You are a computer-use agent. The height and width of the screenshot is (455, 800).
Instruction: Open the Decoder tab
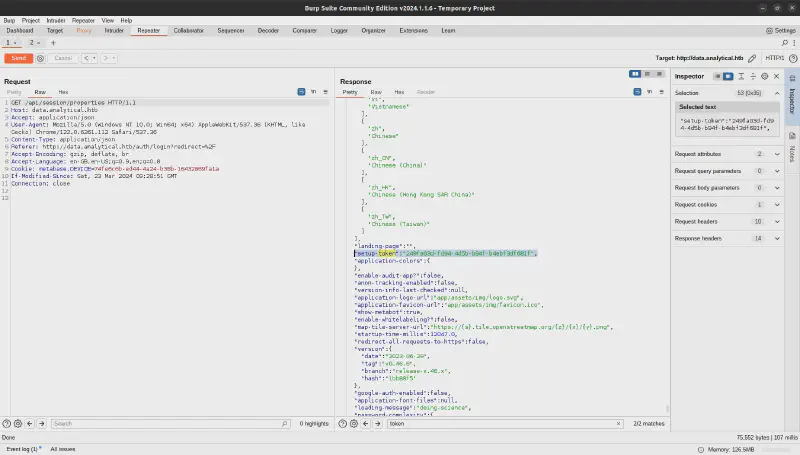click(x=268, y=31)
